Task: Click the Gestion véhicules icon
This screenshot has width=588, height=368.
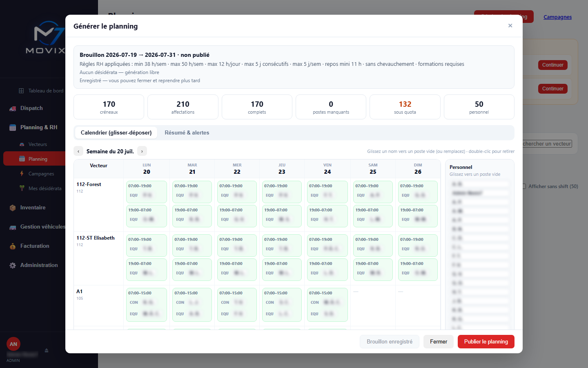Action: pos(13,227)
